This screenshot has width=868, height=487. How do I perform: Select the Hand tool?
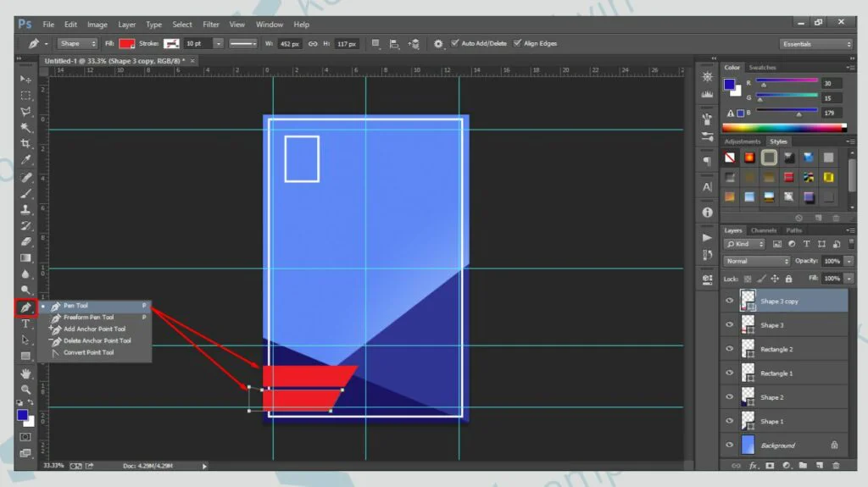[25, 373]
